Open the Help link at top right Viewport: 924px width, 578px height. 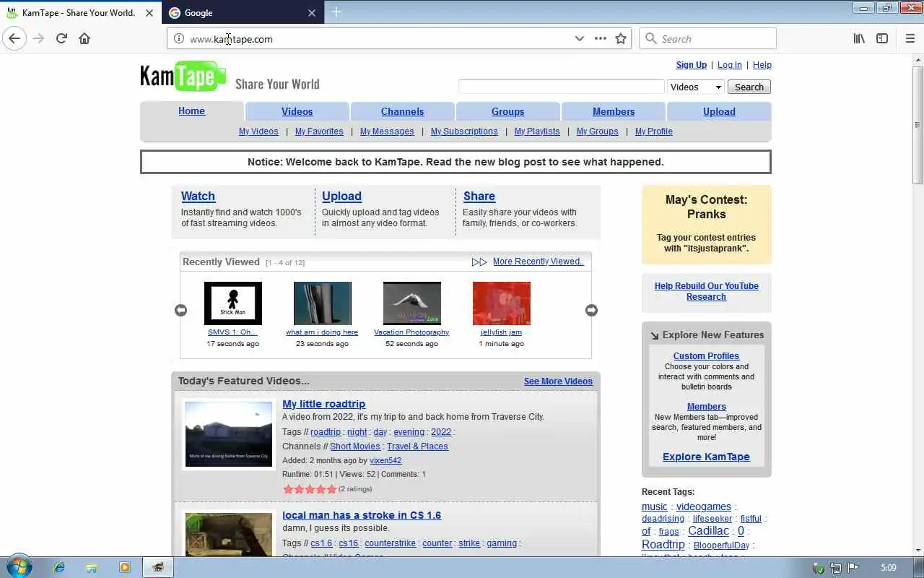(762, 64)
